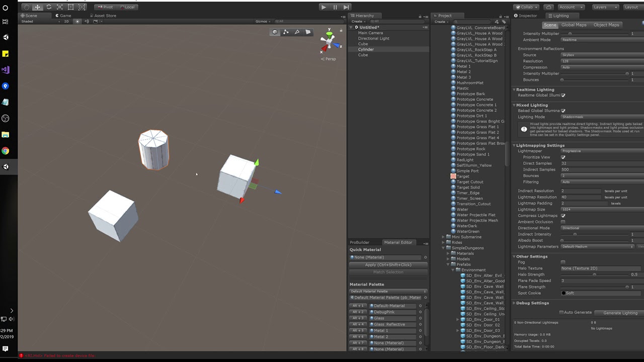Open cloud services button
Viewport: 644px width, 362px height.
coord(548,7)
